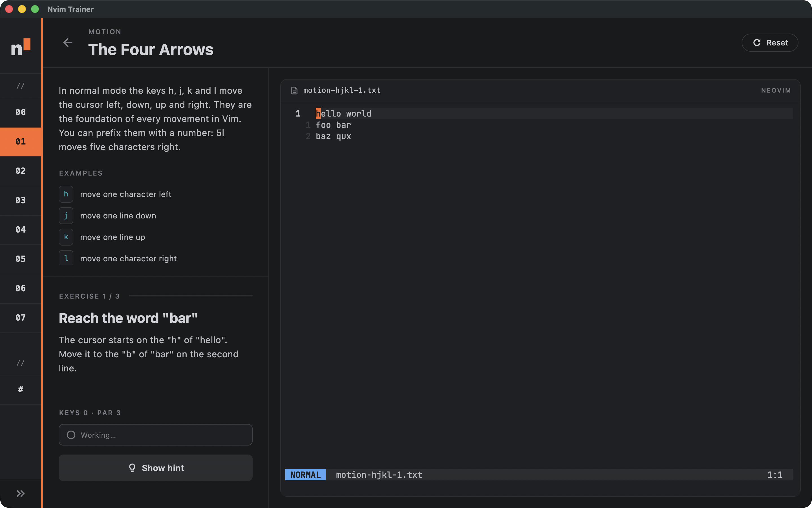This screenshot has width=812, height=508.
Task: Click the NORMAL mode indicator in the statusline
Action: (305, 475)
